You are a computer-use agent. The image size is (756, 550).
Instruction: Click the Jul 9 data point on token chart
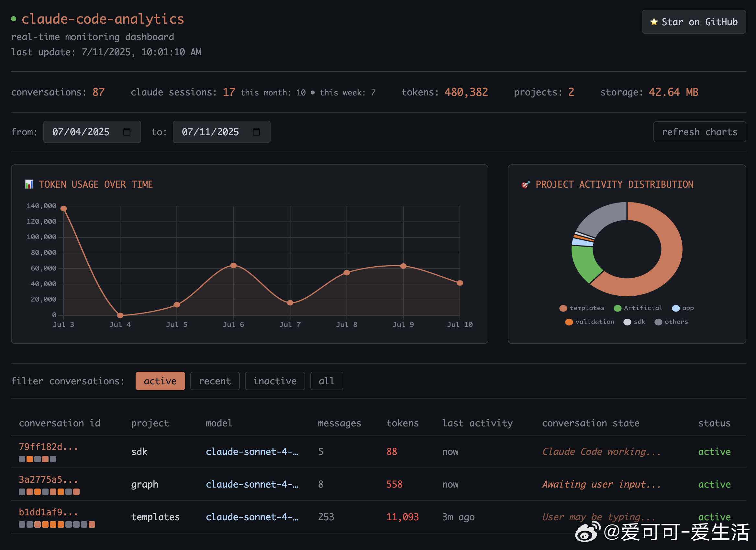(403, 266)
